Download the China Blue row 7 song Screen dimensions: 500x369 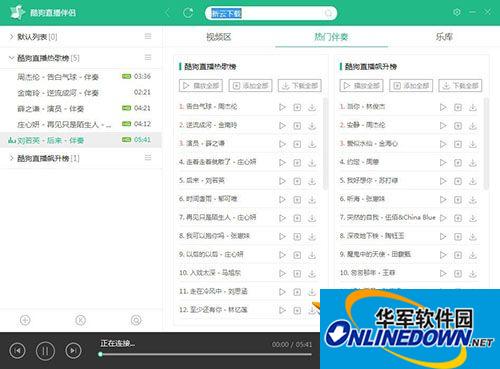[x=473, y=218]
